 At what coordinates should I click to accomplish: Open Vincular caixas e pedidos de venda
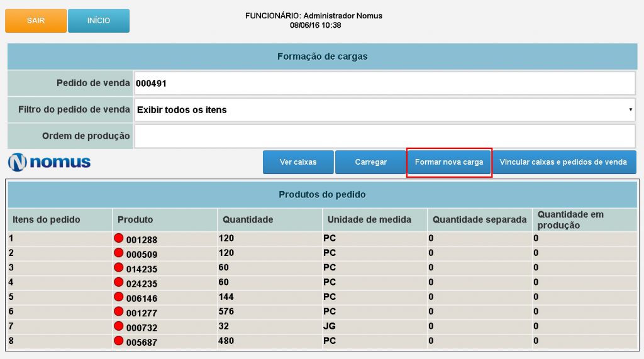tap(563, 162)
